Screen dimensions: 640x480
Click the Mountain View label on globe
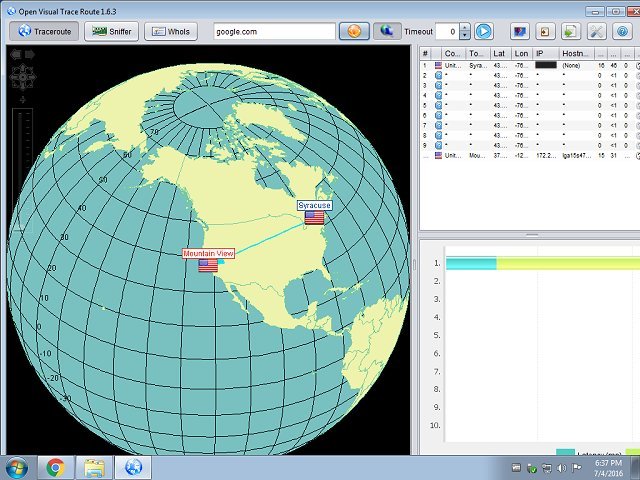point(208,253)
